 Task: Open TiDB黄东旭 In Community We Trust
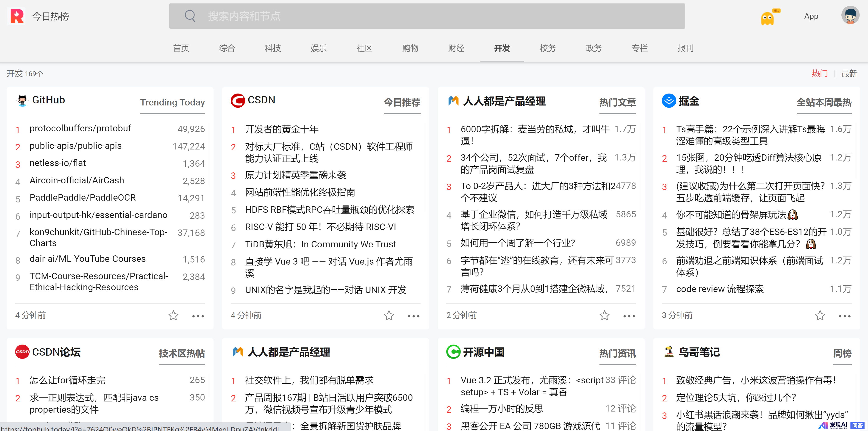click(x=320, y=244)
